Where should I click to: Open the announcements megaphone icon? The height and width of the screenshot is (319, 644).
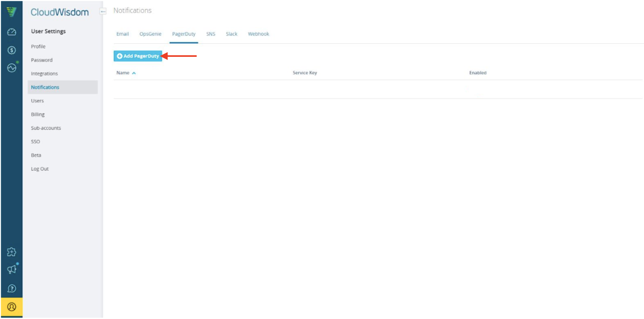(x=11, y=270)
